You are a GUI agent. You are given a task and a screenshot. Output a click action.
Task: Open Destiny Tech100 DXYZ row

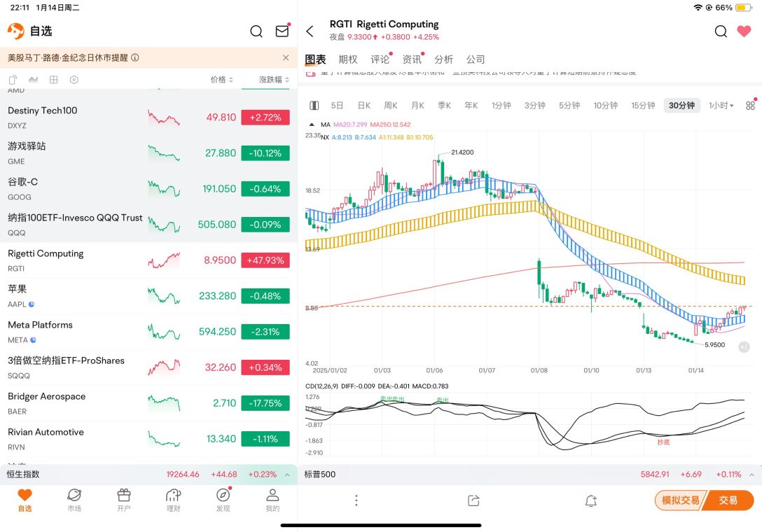[148, 118]
